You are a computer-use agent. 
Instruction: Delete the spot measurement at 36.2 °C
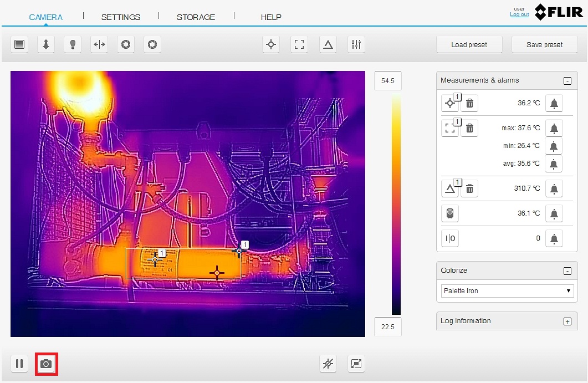click(469, 103)
